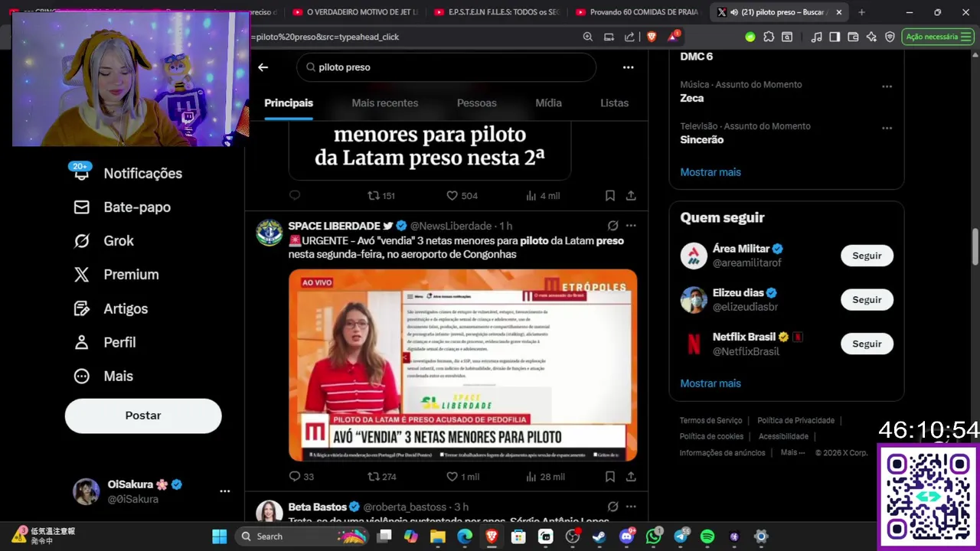Open Termos de Serviço footer link
Screen dimensions: 980x551
(x=710, y=420)
